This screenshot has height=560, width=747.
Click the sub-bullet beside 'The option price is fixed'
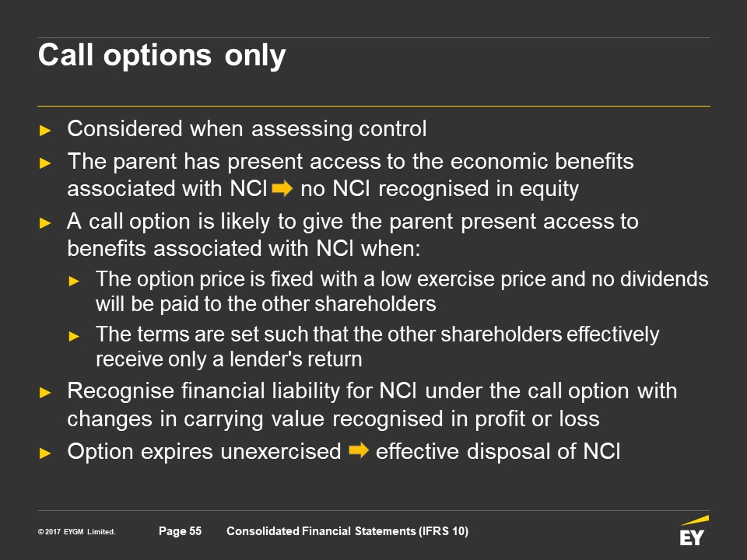coord(74,279)
